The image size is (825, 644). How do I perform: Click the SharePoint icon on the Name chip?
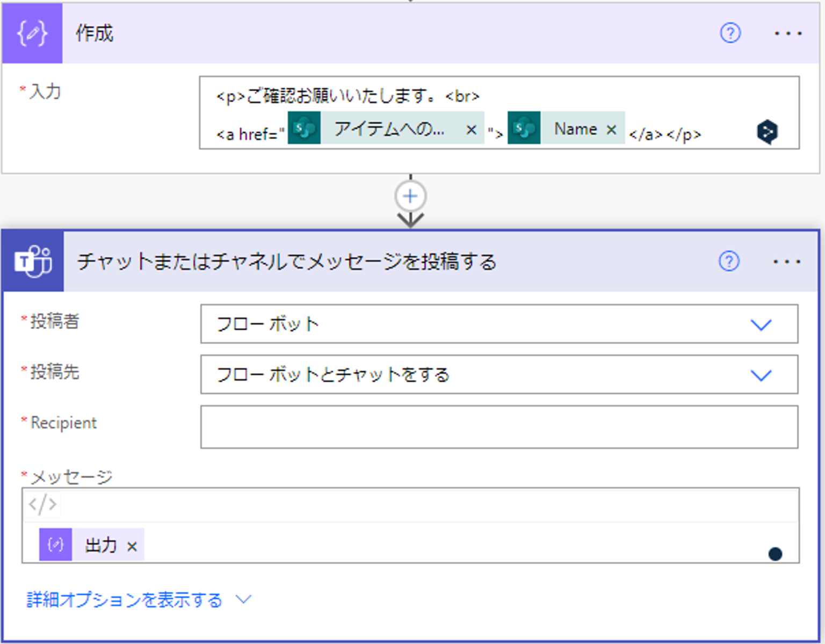(524, 129)
